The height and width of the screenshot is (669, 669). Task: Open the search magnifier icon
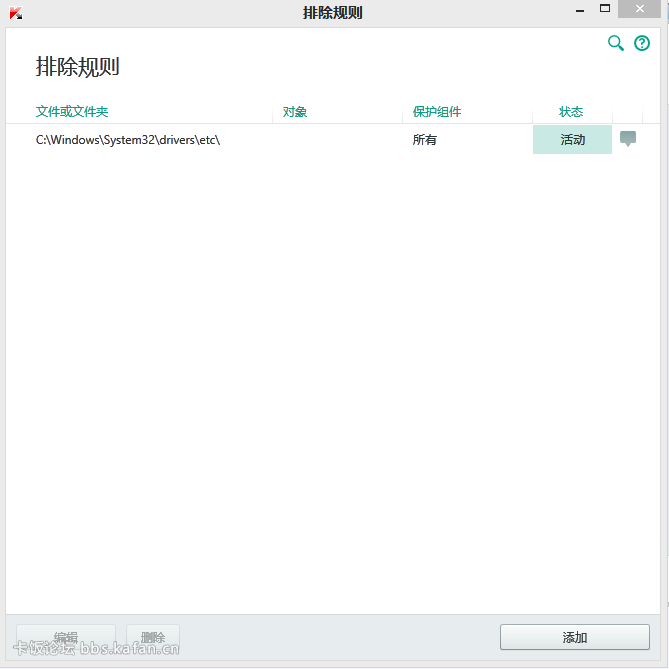[x=615, y=43]
